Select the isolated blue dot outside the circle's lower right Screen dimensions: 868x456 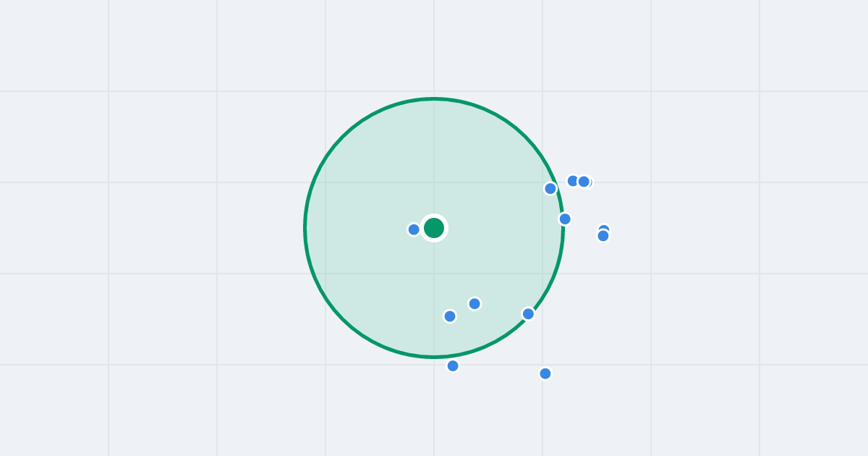(x=545, y=373)
